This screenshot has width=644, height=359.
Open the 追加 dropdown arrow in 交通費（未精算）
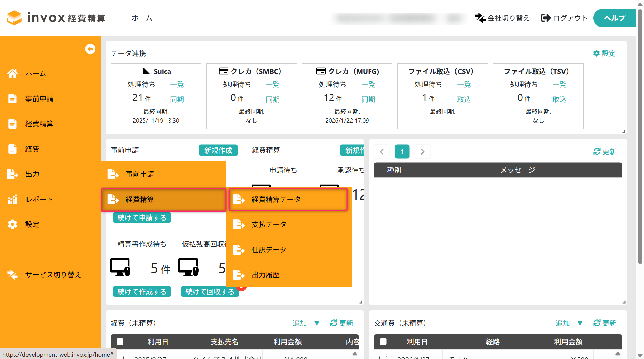[580, 323]
